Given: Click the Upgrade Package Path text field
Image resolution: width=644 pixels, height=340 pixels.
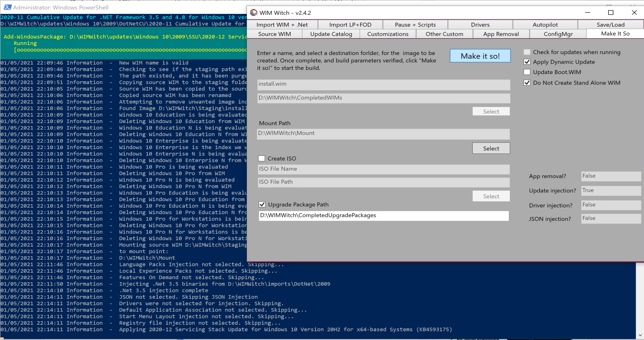Looking at the screenshot, I should (383, 216).
